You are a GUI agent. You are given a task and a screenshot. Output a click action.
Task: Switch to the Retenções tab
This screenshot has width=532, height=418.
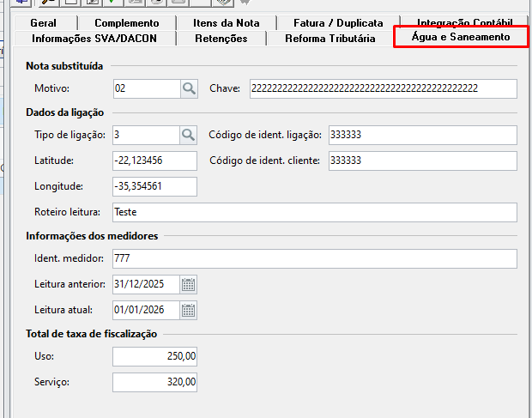(221, 39)
